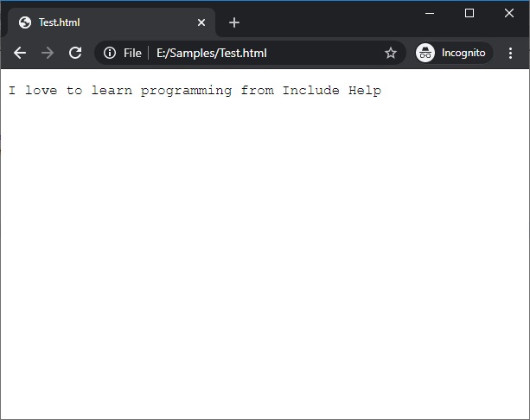530x420 pixels.
Task: Click the globe favicon on the Test.html tab
Action: pyautogui.click(x=24, y=22)
